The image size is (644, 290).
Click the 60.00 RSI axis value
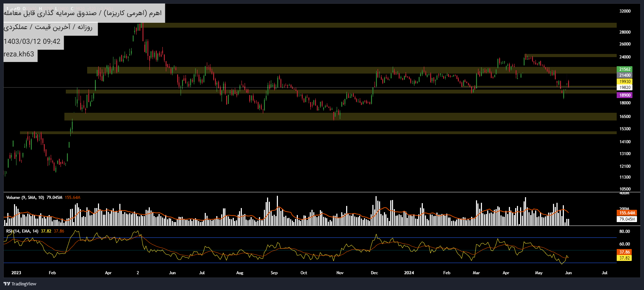point(624,244)
